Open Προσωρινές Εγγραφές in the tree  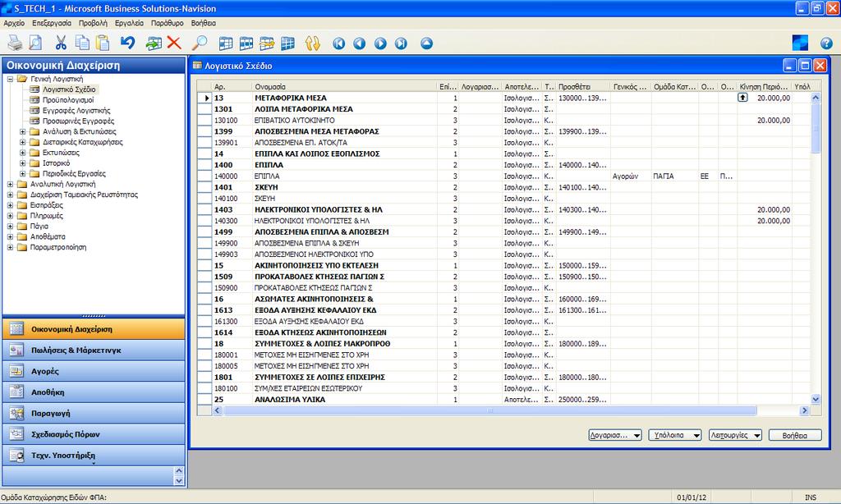click(78, 121)
